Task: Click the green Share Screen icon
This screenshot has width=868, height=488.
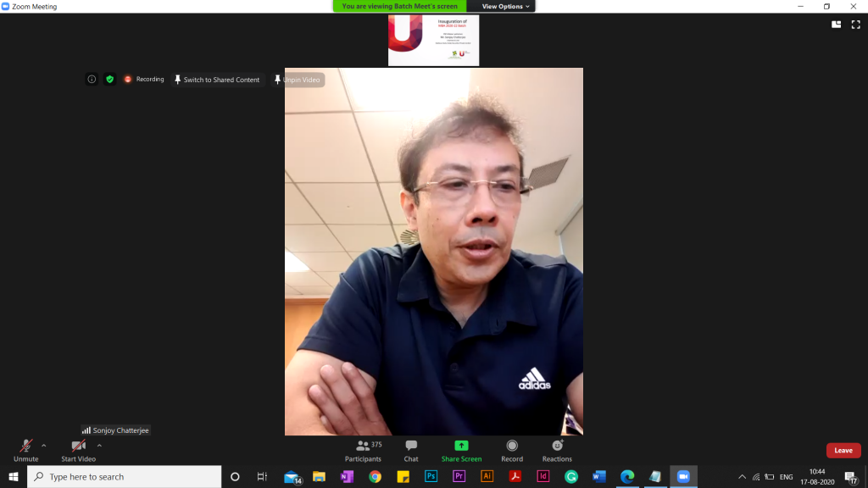Action: click(x=461, y=446)
